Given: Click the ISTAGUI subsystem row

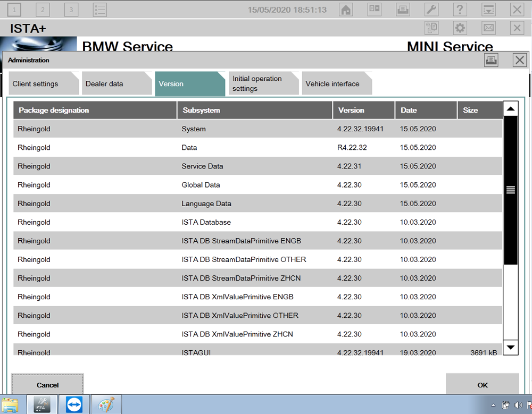Looking at the screenshot, I should tap(258, 350).
